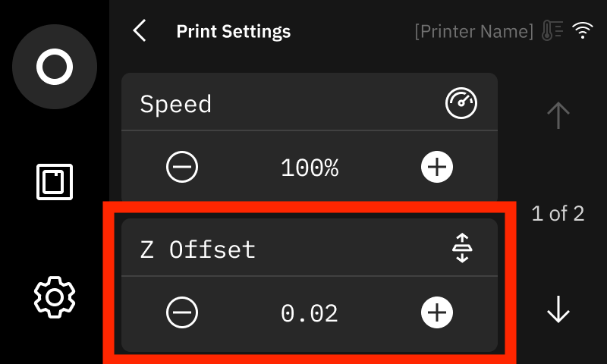Open the settings gear in sidebar
The width and height of the screenshot is (607, 364).
55,296
